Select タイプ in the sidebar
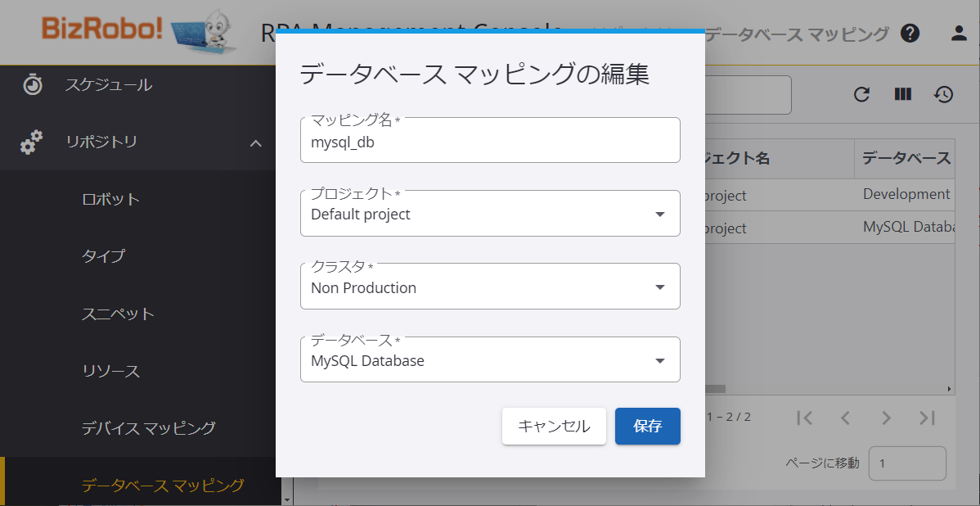Image resolution: width=980 pixels, height=506 pixels. [x=103, y=256]
